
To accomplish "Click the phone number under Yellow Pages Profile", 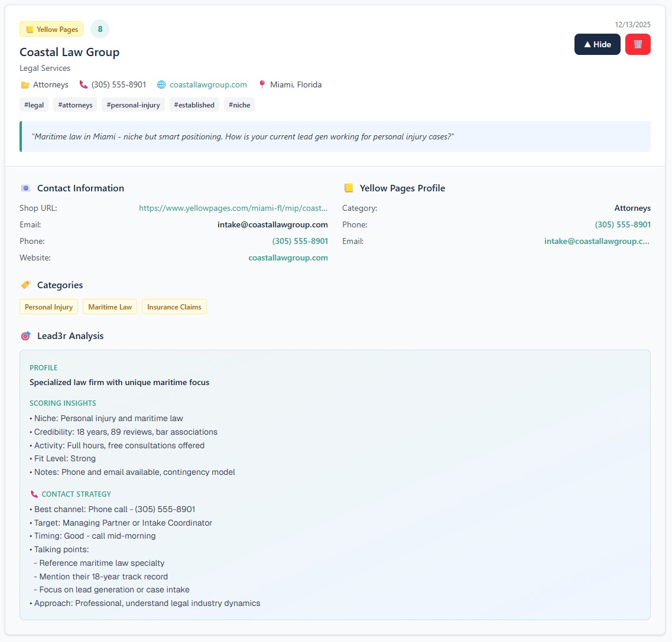I will [622, 224].
